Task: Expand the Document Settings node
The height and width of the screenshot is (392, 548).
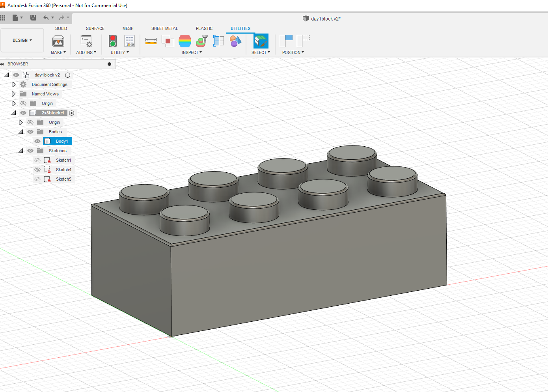Action: coord(13,84)
